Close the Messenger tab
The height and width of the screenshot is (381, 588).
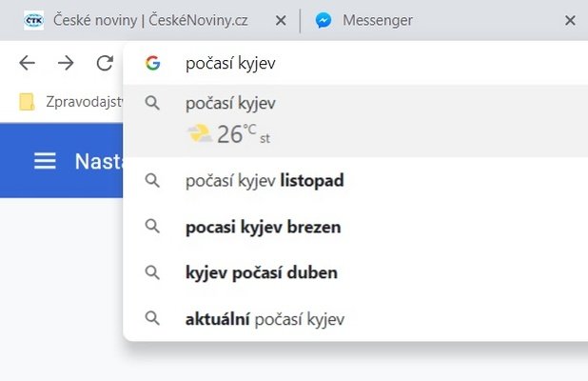[570, 20]
